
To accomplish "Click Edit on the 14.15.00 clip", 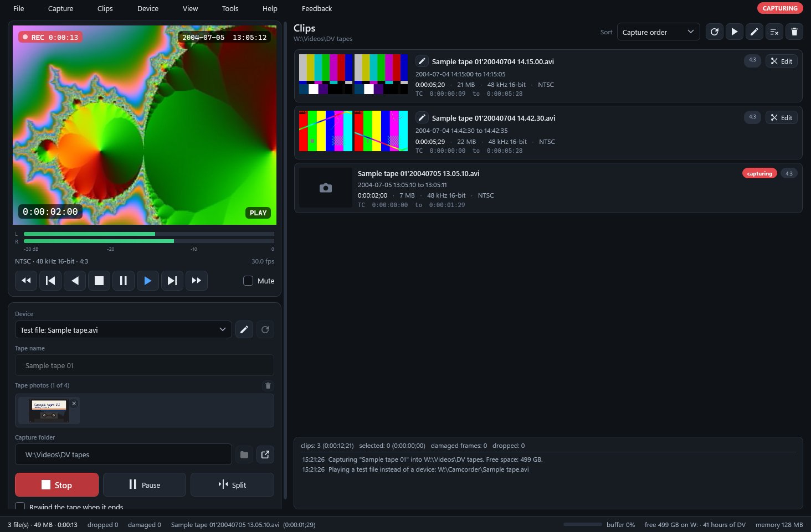I will (x=782, y=61).
